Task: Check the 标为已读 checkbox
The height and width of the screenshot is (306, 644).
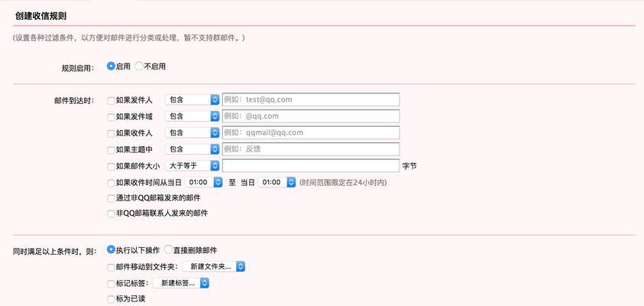Action: click(111, 300)
